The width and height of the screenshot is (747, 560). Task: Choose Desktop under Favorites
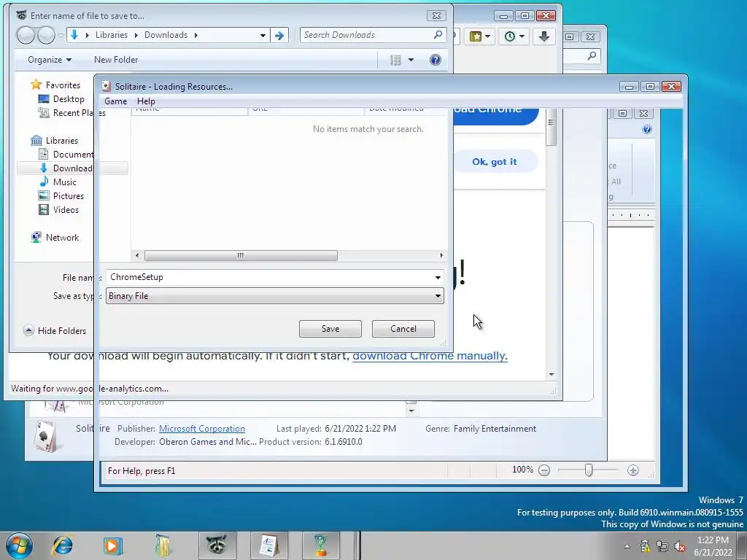[x=69, y=99]
